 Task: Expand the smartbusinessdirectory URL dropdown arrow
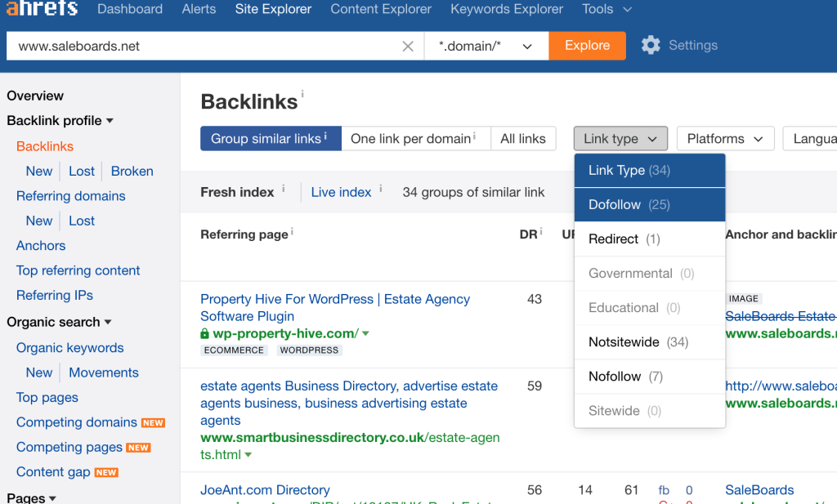pos(248,455)
